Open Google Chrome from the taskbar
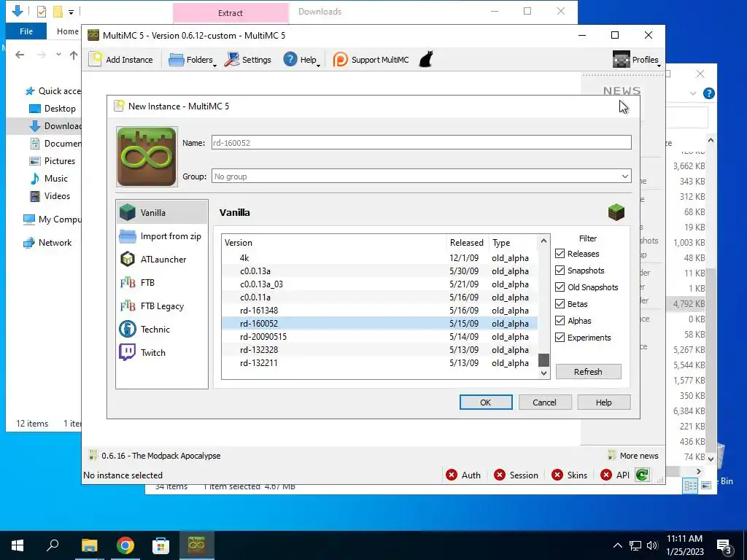 tap(125, 545)
